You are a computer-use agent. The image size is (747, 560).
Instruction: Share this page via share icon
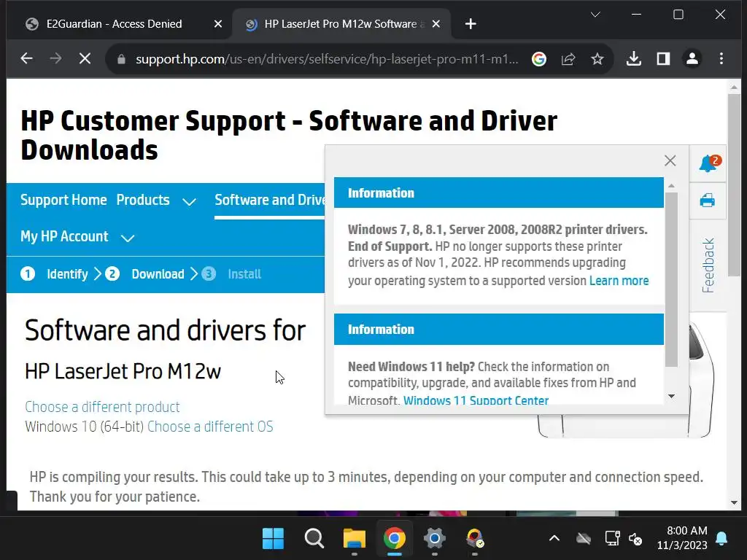coord(568,59)
